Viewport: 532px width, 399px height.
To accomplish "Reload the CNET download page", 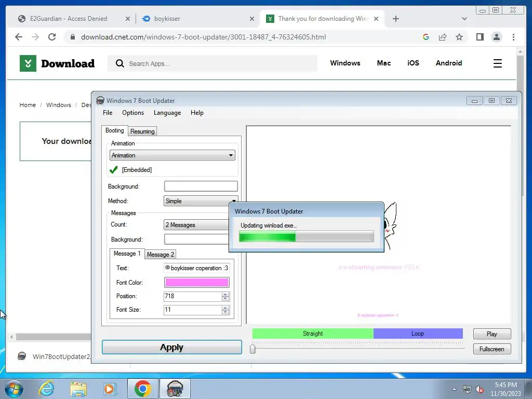I will [x=52, y=37].
